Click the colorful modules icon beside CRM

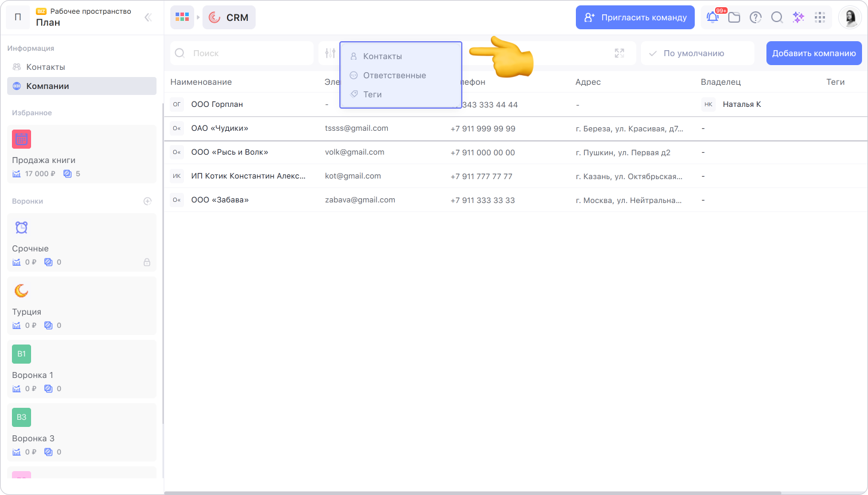182,17
